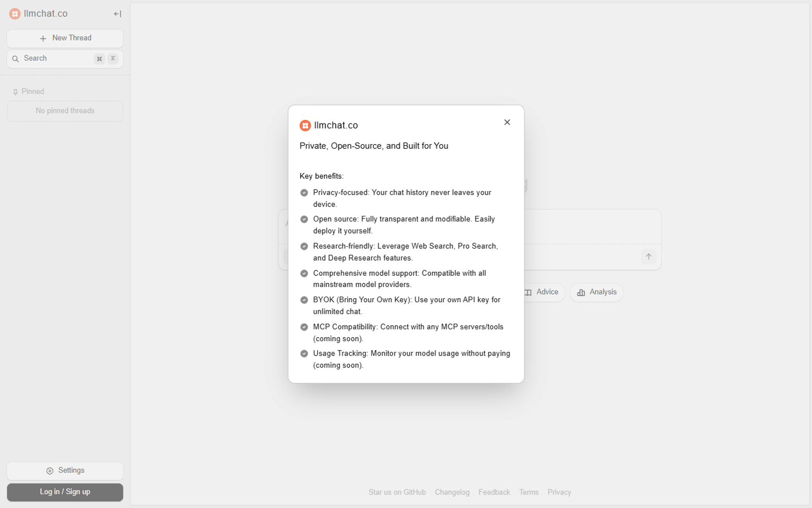
Task: Open the Star us on GitHub link
Action: coord(397,492)
